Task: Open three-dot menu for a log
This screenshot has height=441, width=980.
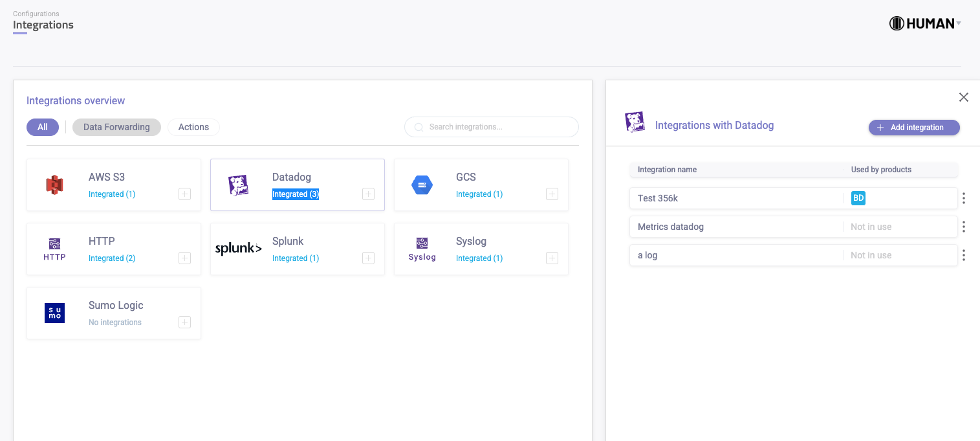Action: coord(963,255)
